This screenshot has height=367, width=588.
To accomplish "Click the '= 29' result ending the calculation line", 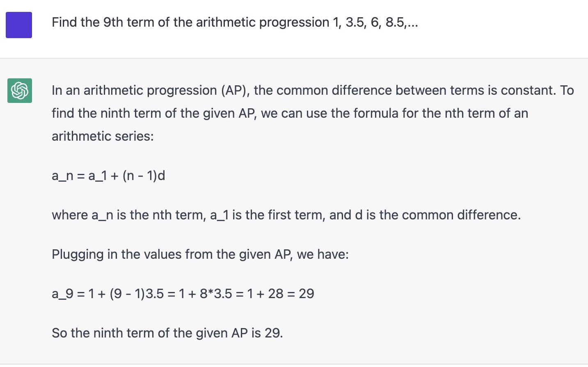I will pos(300,294).
